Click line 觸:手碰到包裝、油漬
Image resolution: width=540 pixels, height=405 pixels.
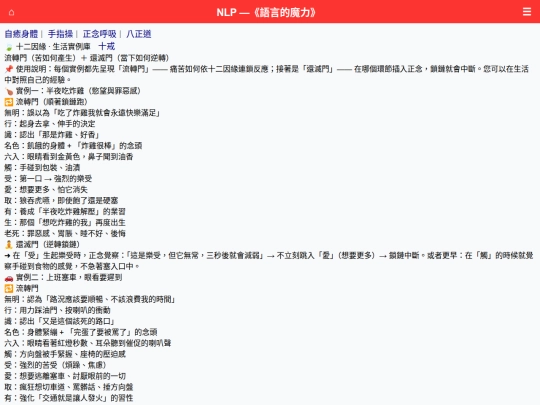(x=42, y=168)
